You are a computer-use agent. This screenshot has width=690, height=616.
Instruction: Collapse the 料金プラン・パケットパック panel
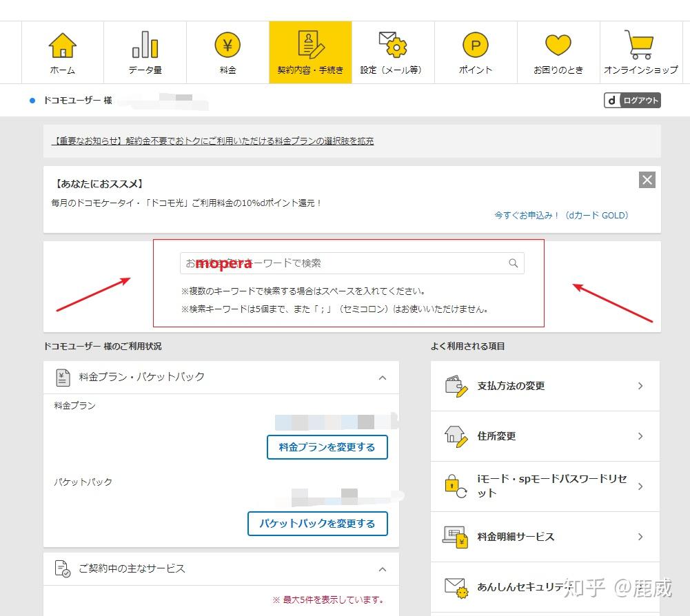coord(383,378)
